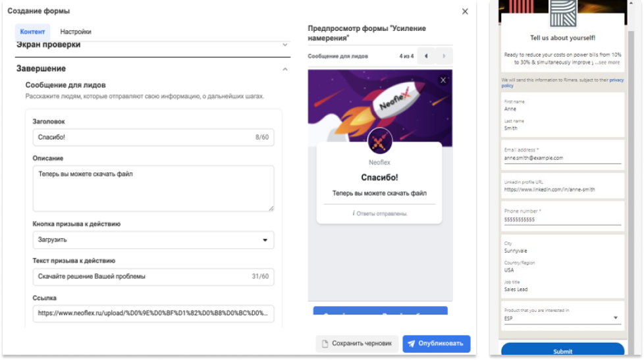Screen dimensions: 644x360
Task: Click the 'see more' description link
Action: click(607, 63)
